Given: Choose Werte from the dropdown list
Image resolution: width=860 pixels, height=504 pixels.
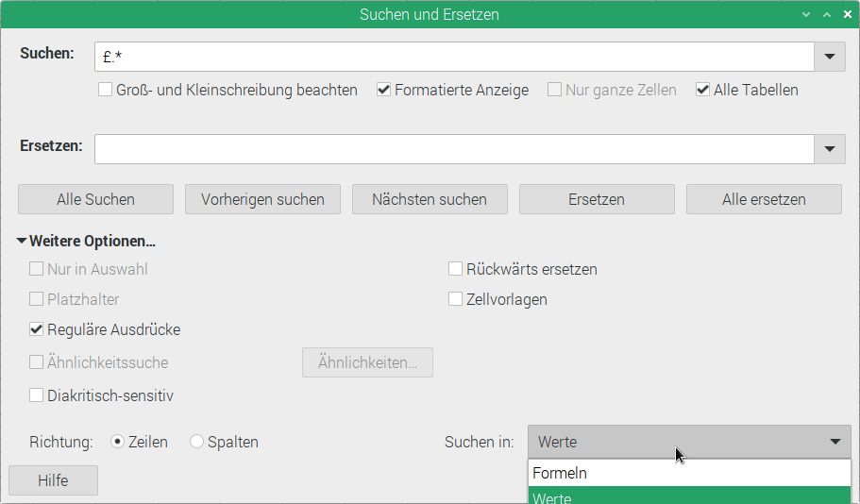Looking at the screenshot, I should [x=689, y=496].
